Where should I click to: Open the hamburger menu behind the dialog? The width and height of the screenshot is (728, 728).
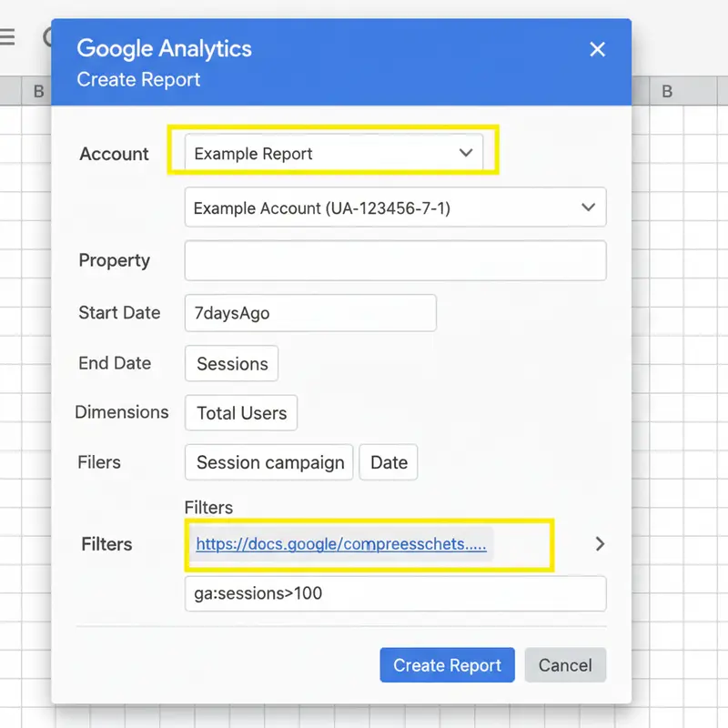(x=7, y=37)
